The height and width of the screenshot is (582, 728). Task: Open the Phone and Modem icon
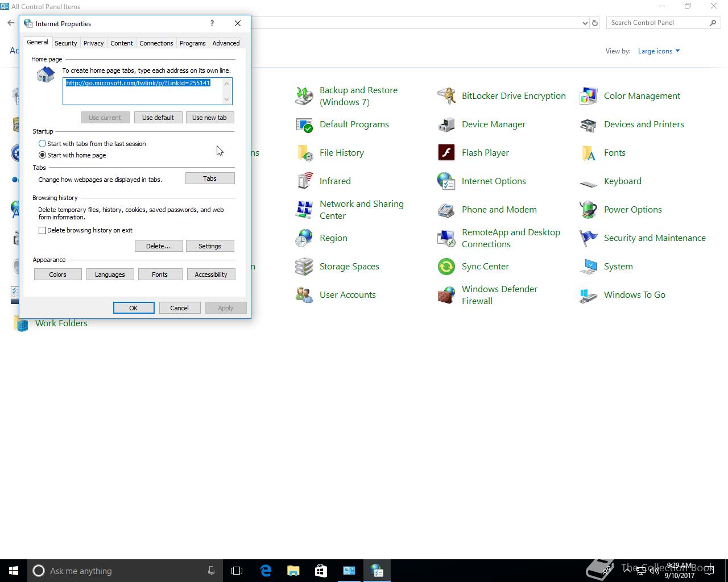point(446,210)
